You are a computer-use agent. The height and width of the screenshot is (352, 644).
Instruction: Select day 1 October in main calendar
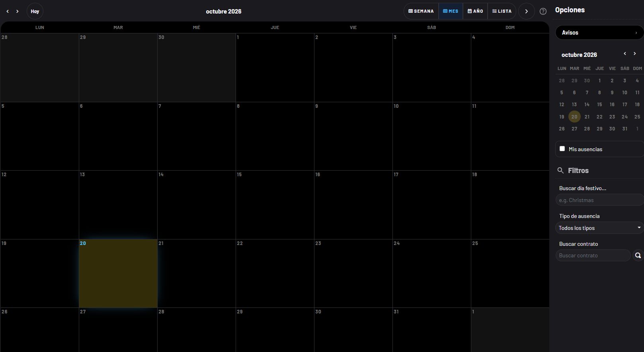(275, 68)
